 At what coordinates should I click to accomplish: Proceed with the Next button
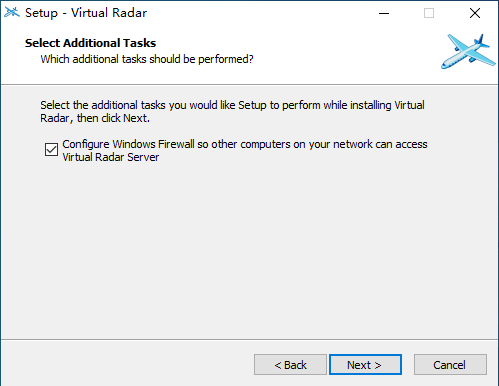coord(365,364)
